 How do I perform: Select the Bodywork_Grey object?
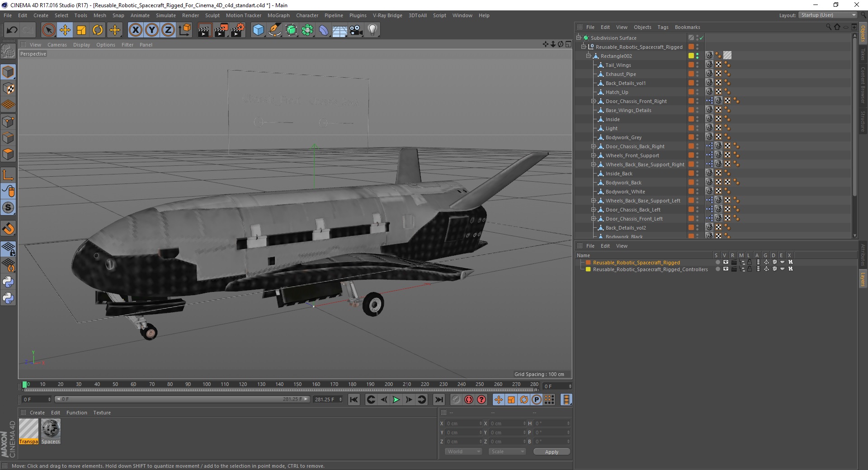[623, 137]
